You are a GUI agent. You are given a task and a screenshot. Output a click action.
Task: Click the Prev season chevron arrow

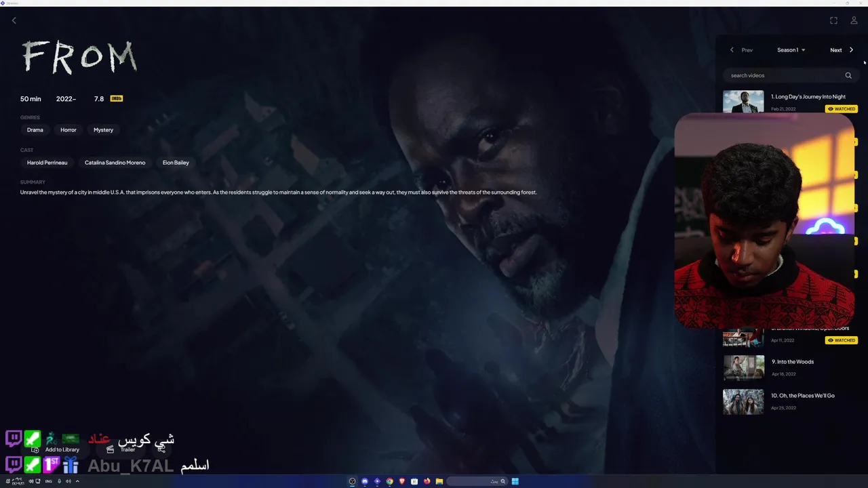732,49
